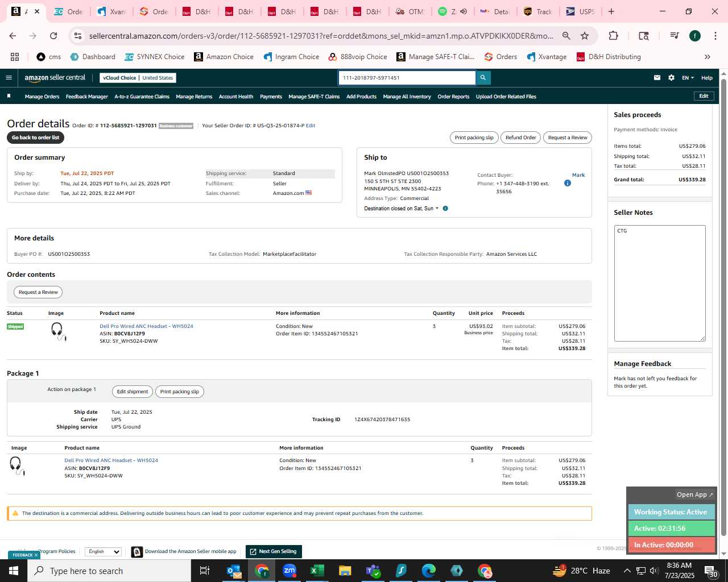
Task: Open the browser extensions puzzle icon
Action: click(613, 36)
